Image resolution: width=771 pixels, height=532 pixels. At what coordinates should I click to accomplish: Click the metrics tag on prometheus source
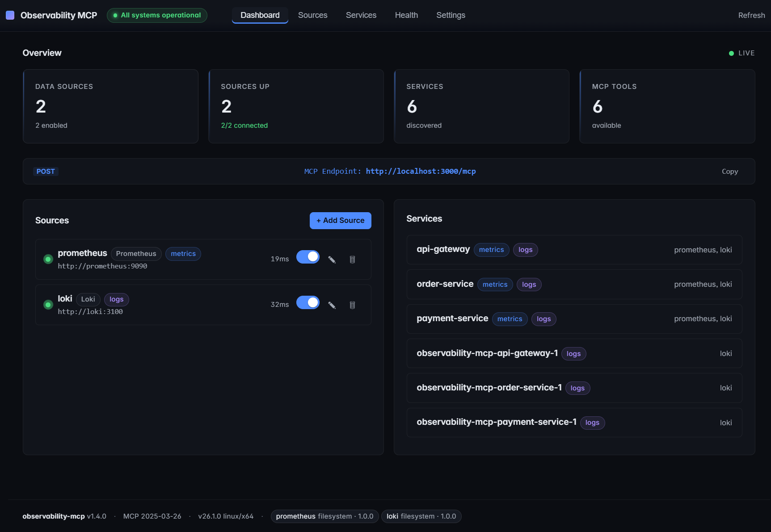pyautogui.click(x=183, y=254)
